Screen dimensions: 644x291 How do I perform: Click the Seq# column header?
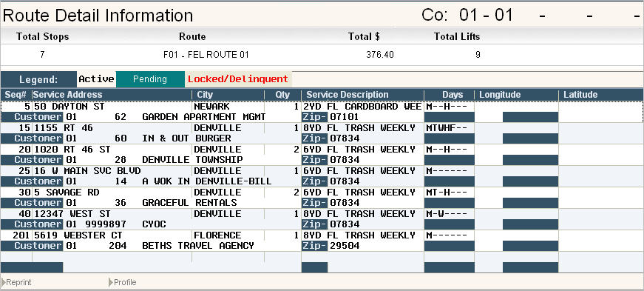(16, 95)
